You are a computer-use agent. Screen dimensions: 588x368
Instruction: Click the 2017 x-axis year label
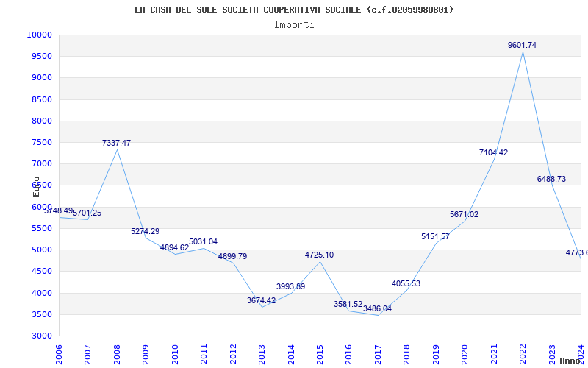pos(378,355)
